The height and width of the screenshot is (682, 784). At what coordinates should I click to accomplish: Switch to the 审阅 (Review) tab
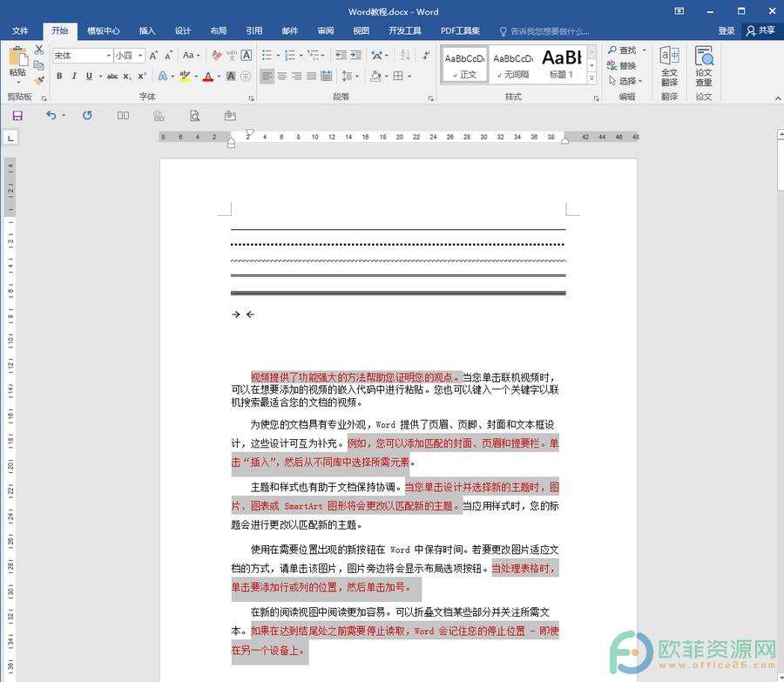click(x=326, y=31)
